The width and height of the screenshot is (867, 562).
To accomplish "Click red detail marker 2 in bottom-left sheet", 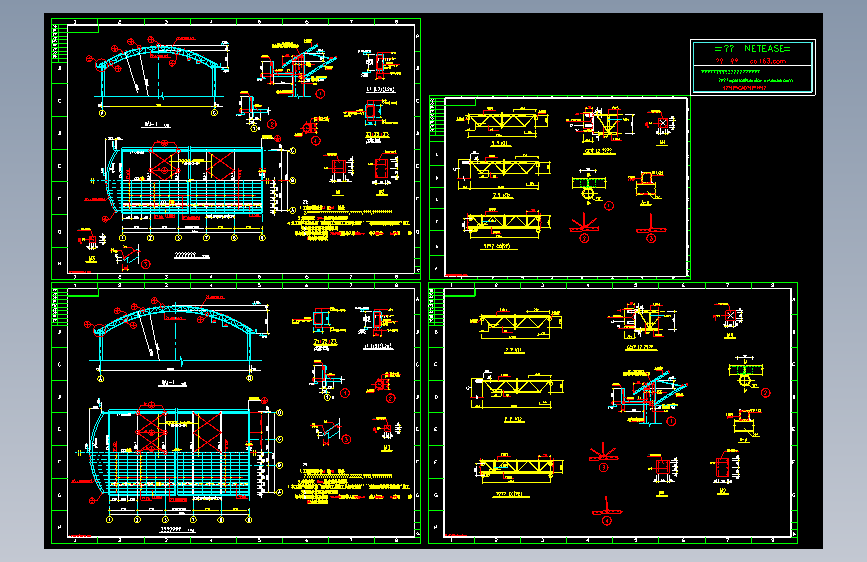I will tap(390, 398).
